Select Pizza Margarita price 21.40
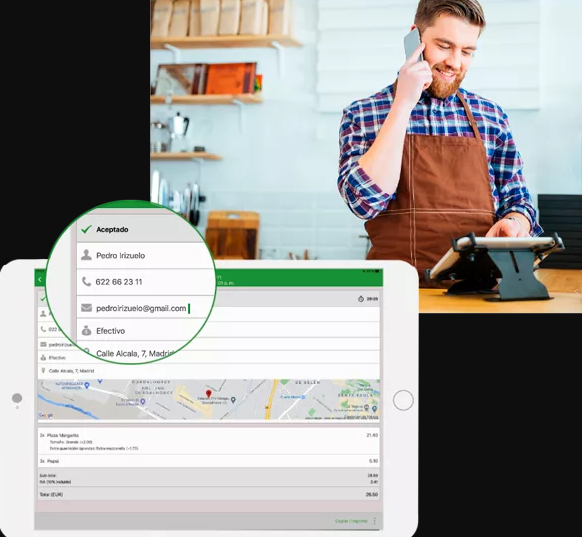582x537 pixels. [372, 435]
